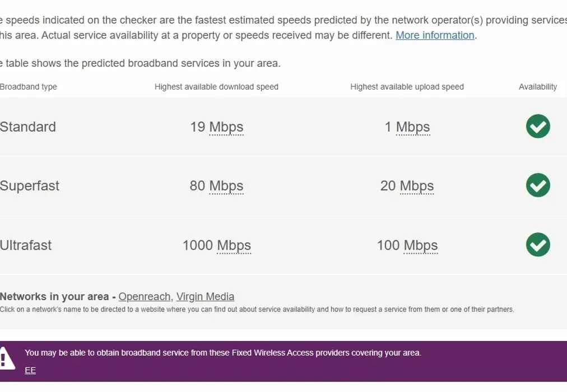Open the Virgin Media network link

(205, 296)
